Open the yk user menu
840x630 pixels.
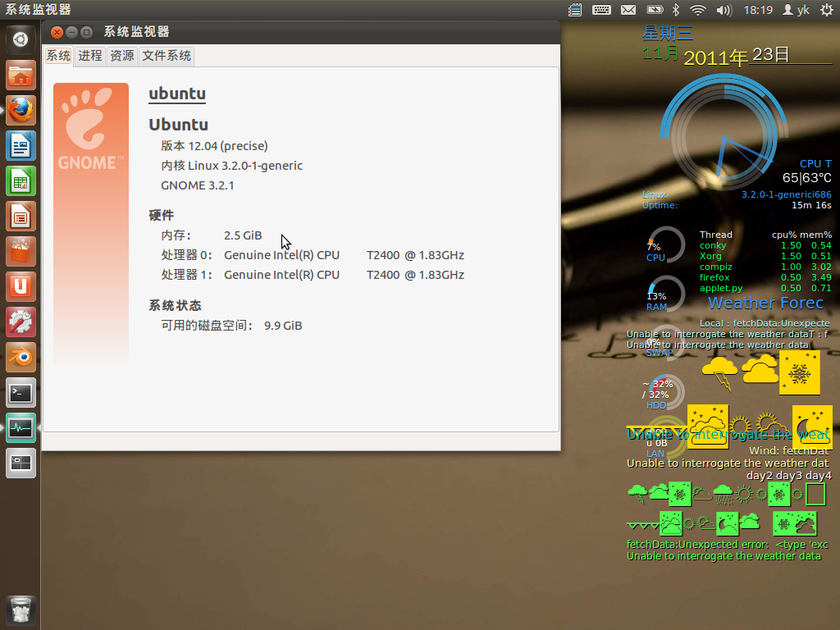click(x=796, y=10)
